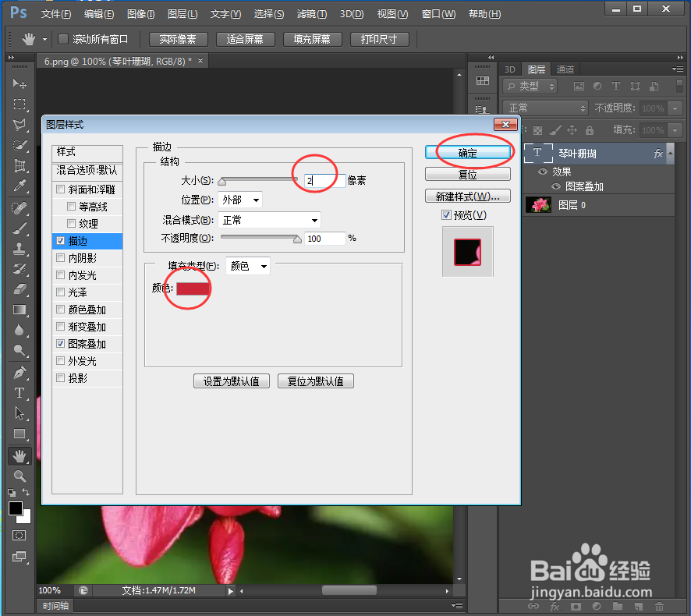The width and height of the screenshot is (691, 616).
Task: Click the 设置为默认值 button
Action: (232, 381)
